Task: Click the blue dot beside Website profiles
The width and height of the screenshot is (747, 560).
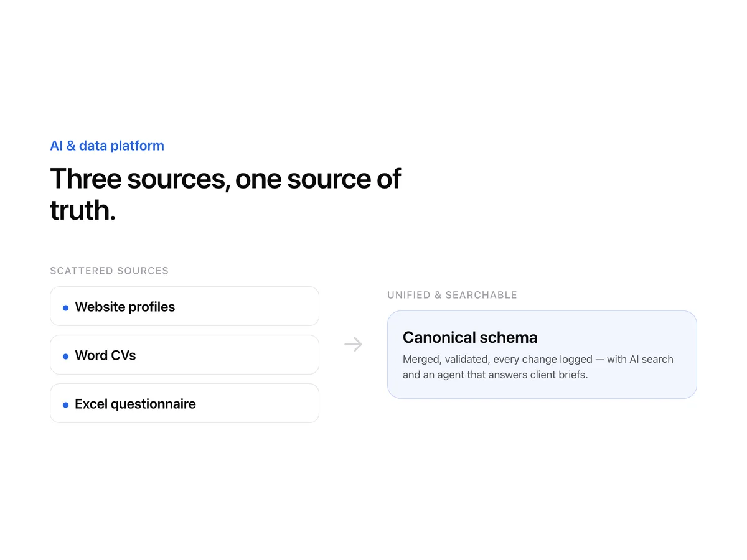Action: coord(65,307)
